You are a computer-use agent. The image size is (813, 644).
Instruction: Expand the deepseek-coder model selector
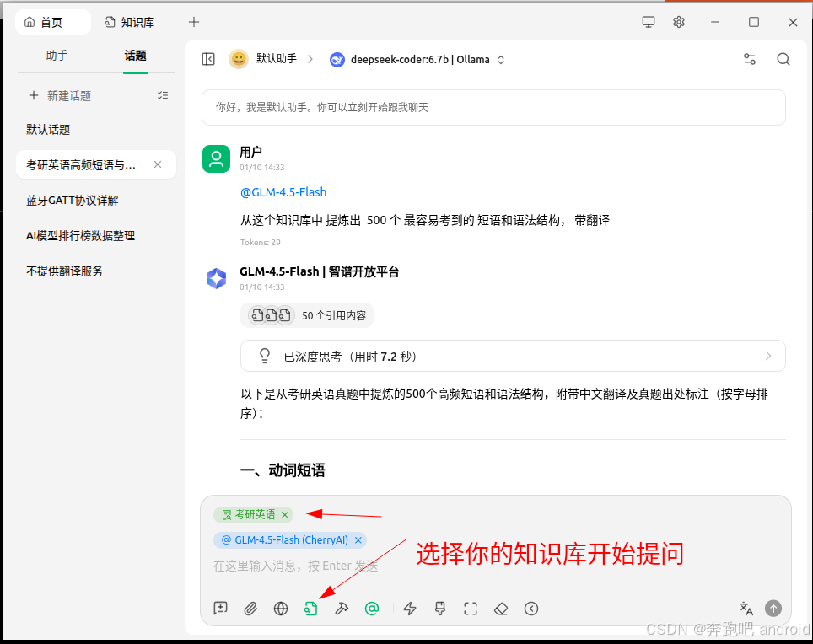500,59
